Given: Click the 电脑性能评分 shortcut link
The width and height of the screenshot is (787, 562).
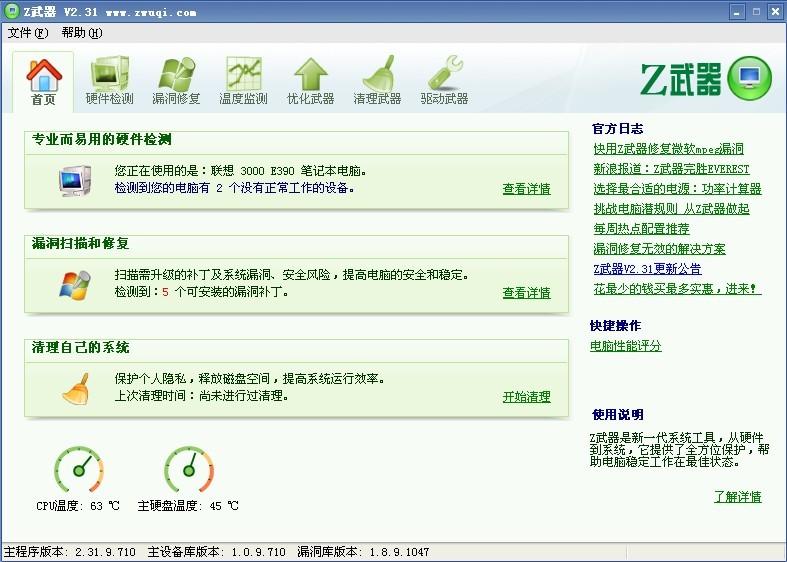Looking at the screenshot, I should coord(625,346).
